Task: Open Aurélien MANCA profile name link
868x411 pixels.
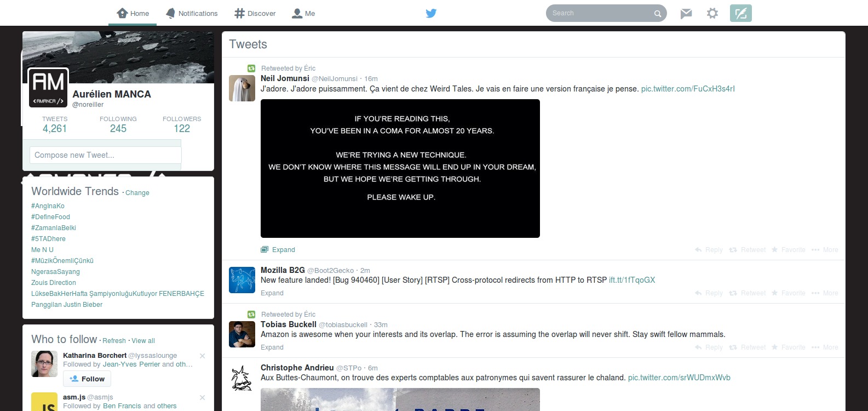Action: click(x=112, y=94)
